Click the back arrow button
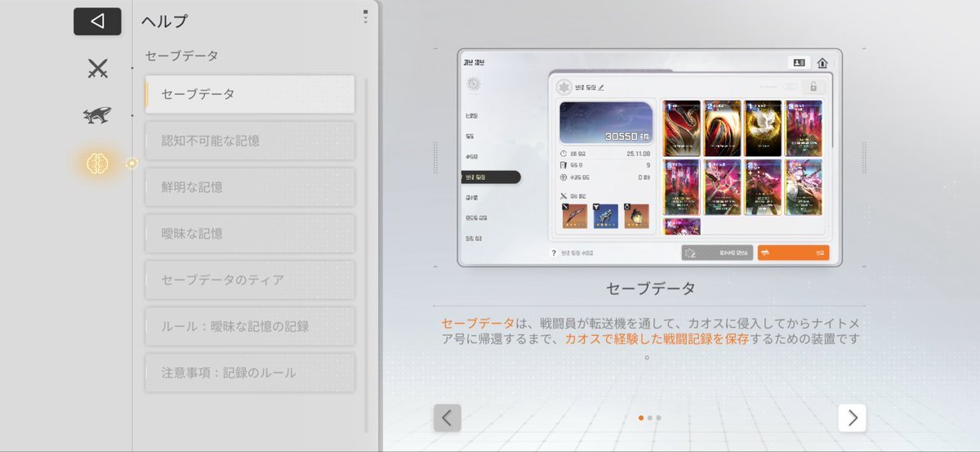Viewport: 980px width, 452px height. click(x=97, y=21)
